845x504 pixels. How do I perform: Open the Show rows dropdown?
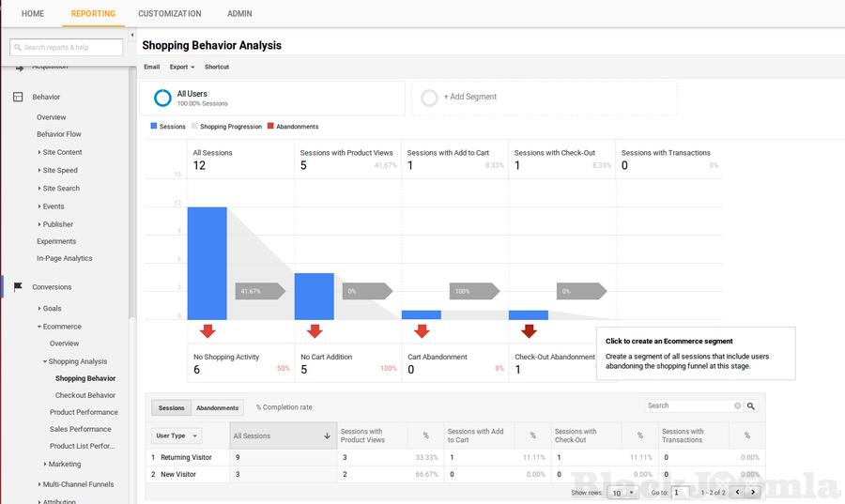tap(622, 492)
